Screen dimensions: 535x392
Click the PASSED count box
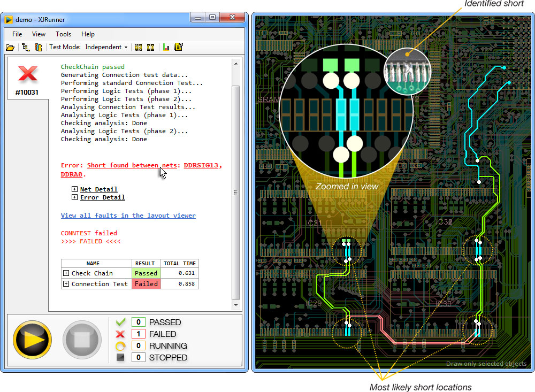[138, 322]
